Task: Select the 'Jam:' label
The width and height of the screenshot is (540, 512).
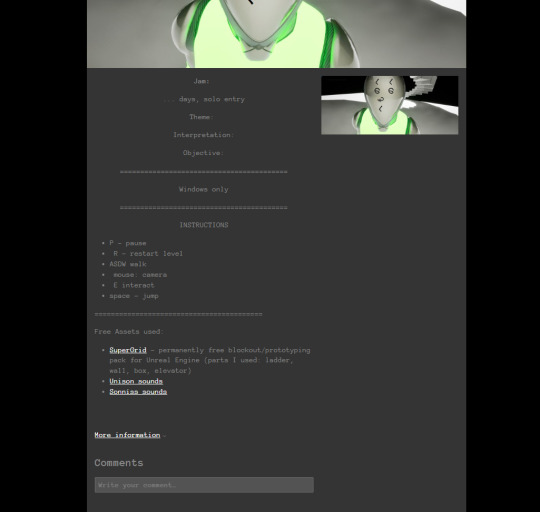Action: point(202,81)
